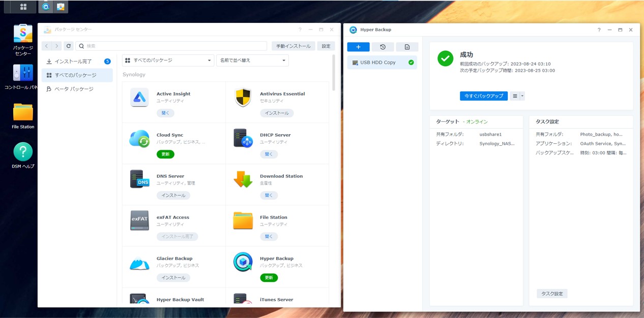The height and width of the screenshot is (318, 644).
Task: Install the Antivirus Essential package
Action: [276, 113]
